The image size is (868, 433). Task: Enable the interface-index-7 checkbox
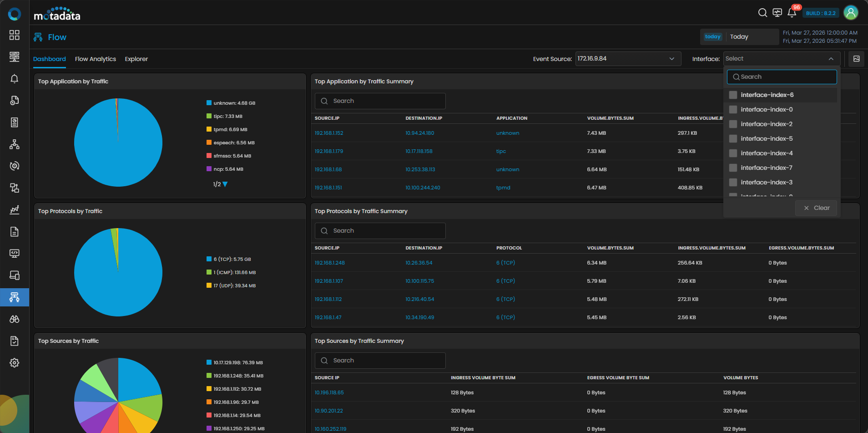coord(733,168)
